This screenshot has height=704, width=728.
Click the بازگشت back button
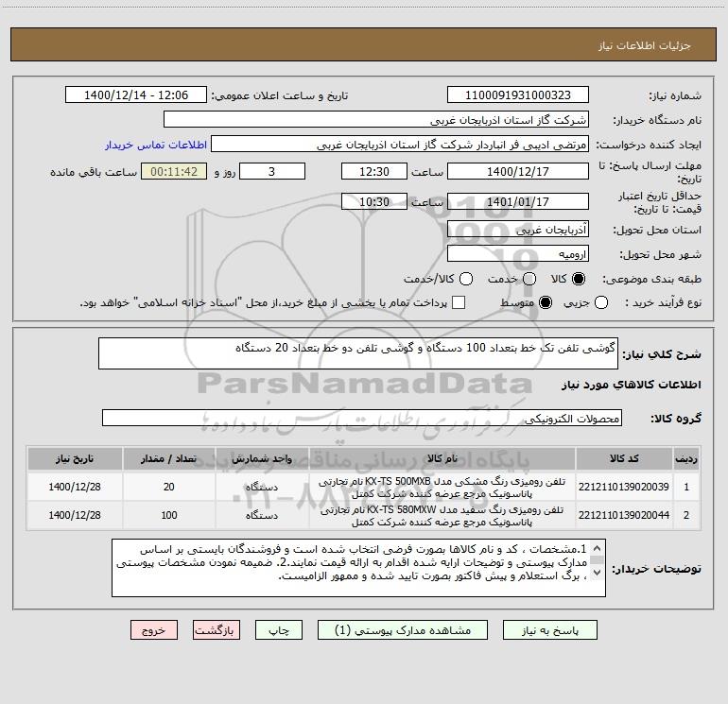click(217, 630)
